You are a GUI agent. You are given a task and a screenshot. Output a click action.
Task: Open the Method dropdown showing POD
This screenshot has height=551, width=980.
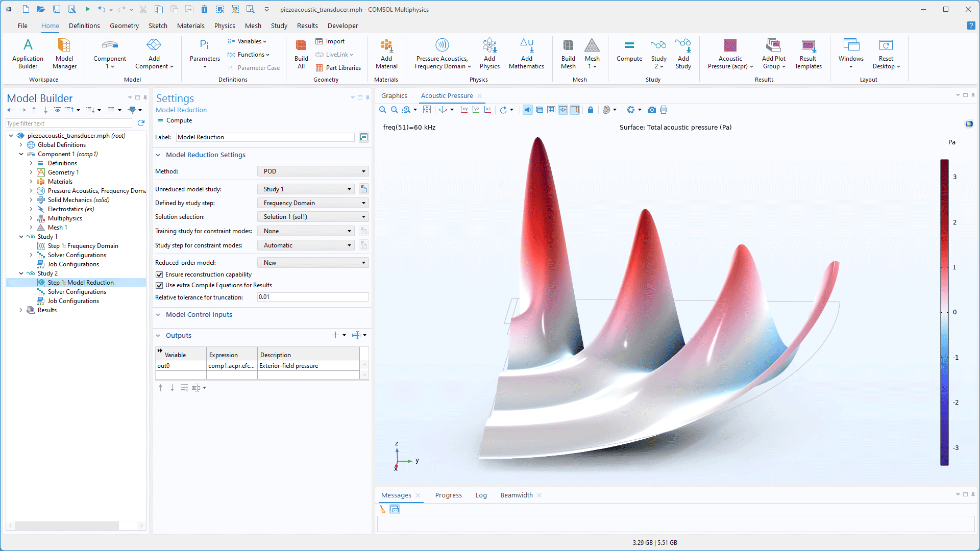tap(313, 171)
